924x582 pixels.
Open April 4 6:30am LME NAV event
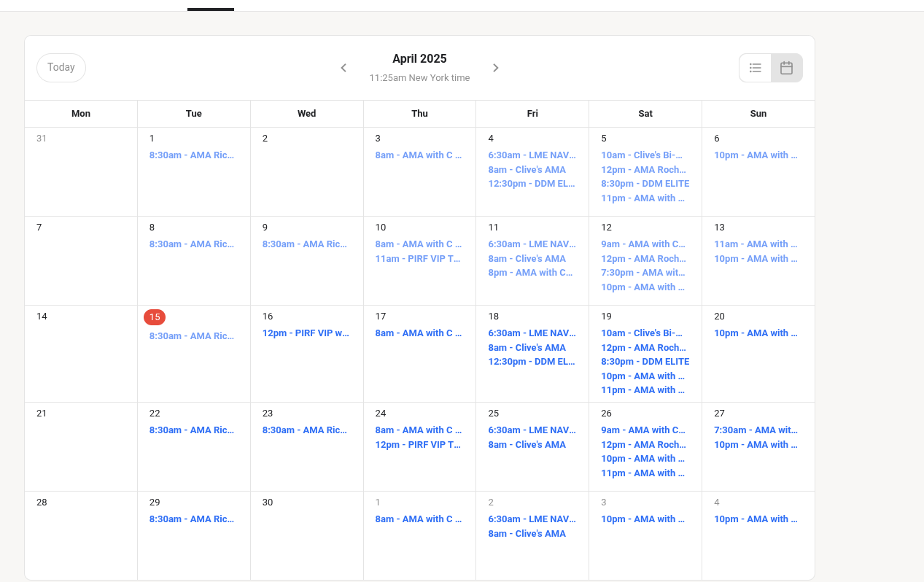tap(532, 155)
